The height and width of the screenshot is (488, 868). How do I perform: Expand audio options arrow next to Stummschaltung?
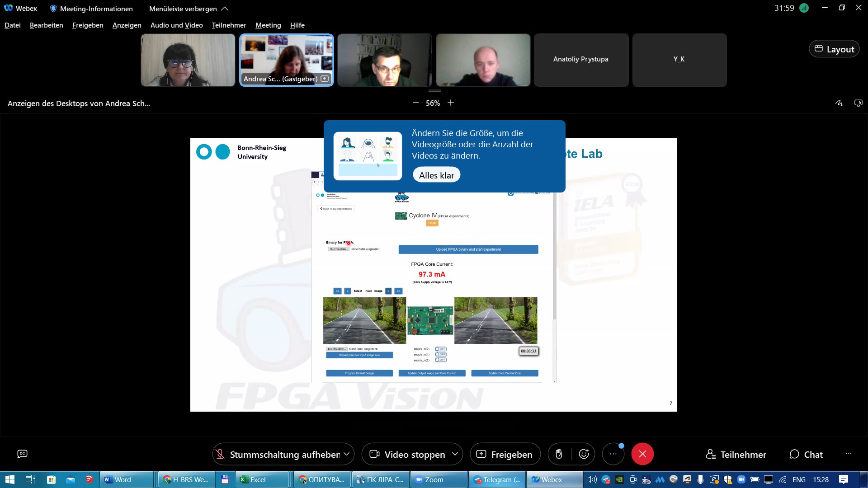point(347,454)
